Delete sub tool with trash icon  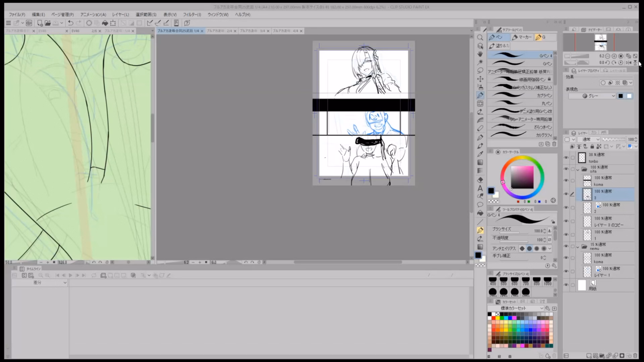[x=554, y=144]
